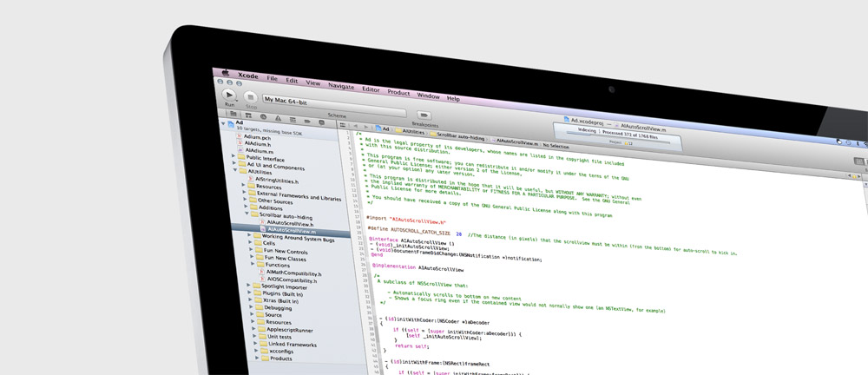Click the AIUtilities breadcrumb in jump bar
This screenshot has height=375, width=868.
click(x=411, y=131)
